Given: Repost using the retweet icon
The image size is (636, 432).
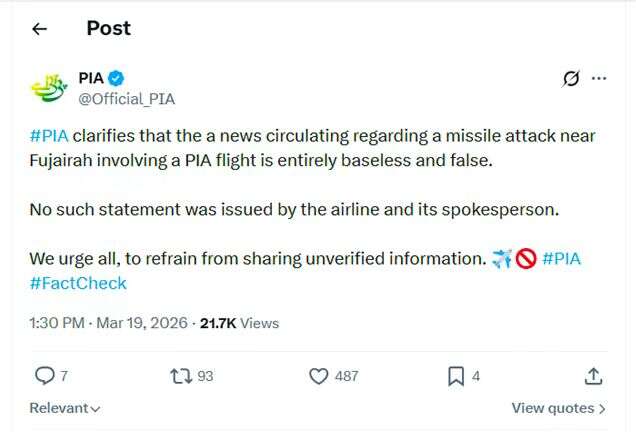Looking at the screenshot, I should pyautogui.click(x=181, y=376).
